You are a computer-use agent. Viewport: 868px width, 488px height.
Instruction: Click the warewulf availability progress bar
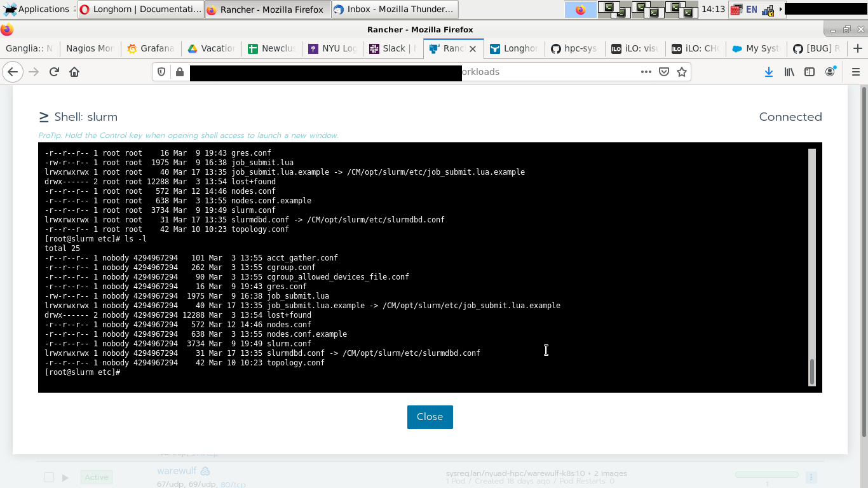766,473
